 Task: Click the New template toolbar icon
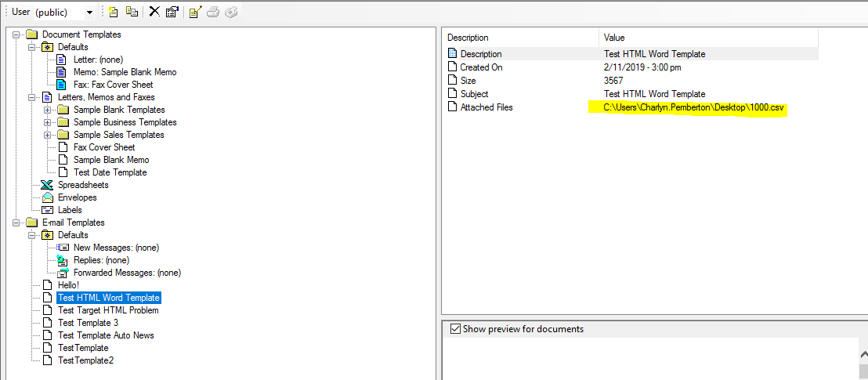114,12
